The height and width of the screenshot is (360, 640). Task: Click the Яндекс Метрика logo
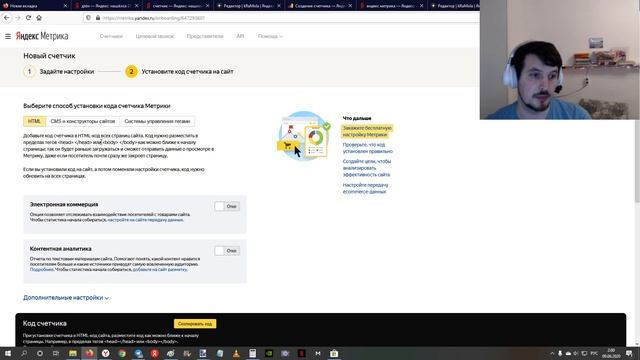(x=42, y=36)
